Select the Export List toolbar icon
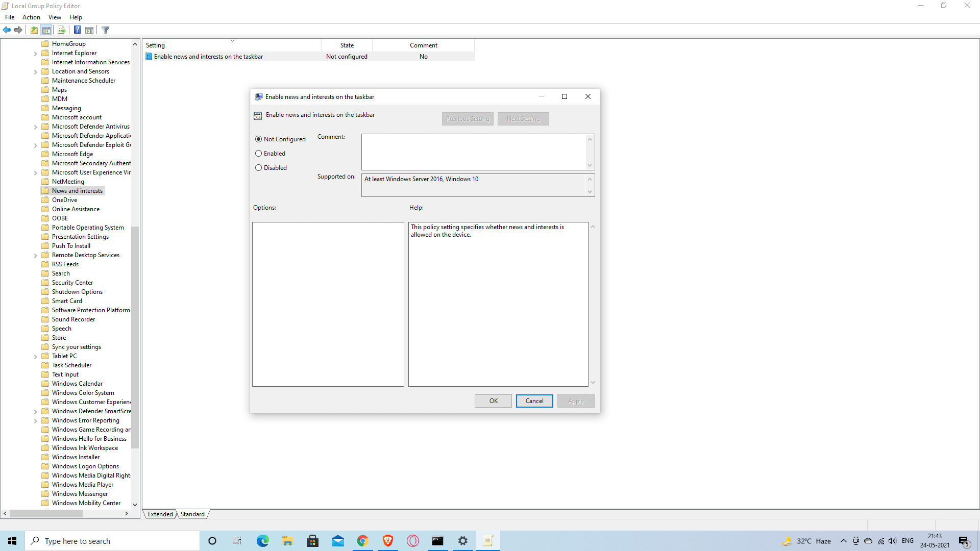Image resolution: width=980 pixels, height=551 pixels. click(61, 30)
